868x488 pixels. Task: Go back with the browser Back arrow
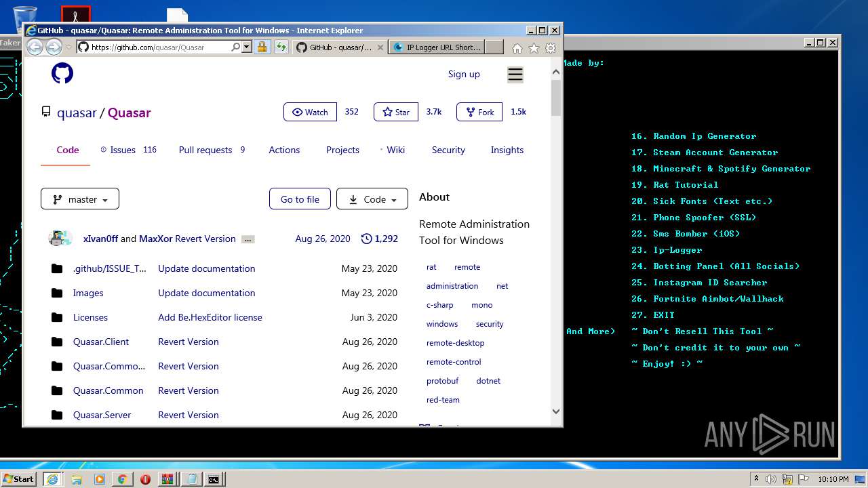pyautogui.click(x=35, y=47)
